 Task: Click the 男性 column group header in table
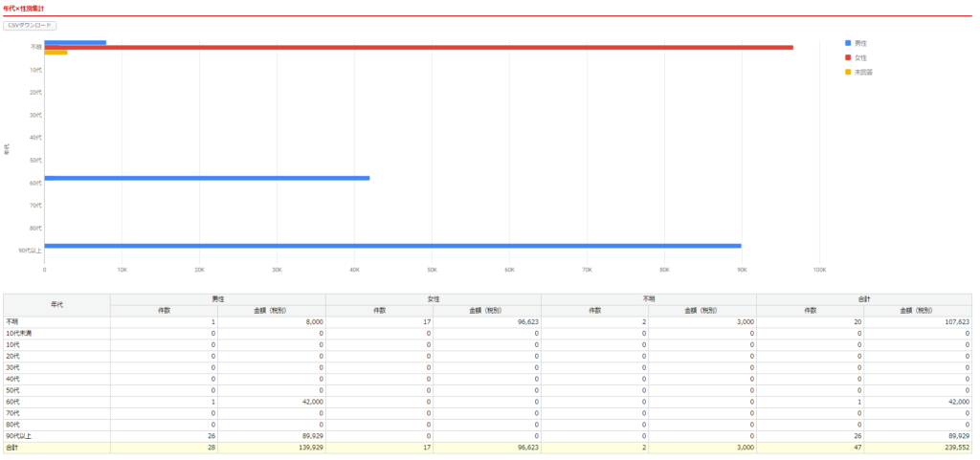[218, 299]
